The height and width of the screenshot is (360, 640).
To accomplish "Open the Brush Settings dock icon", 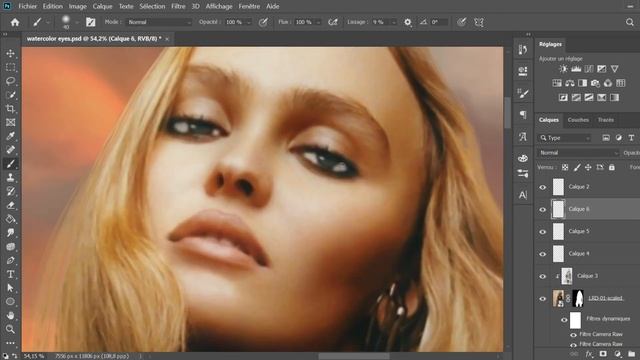I will click(x=523, y=93).
